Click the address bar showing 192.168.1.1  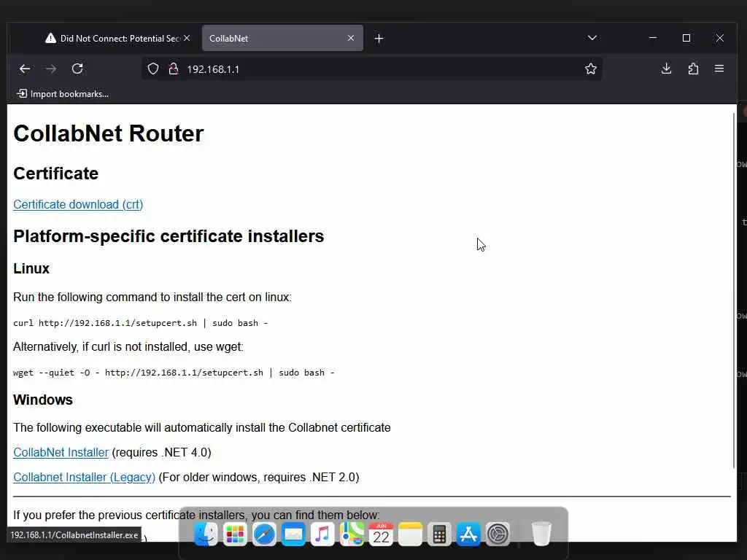[x=371, y=69]
